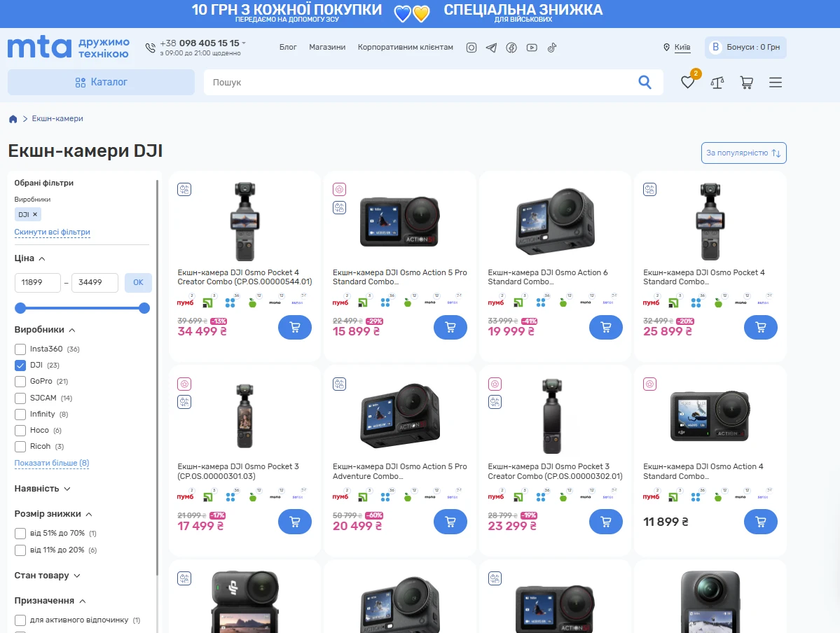Open Osmo Action 6 Standard Combo title link

click(x=547, y=277)
